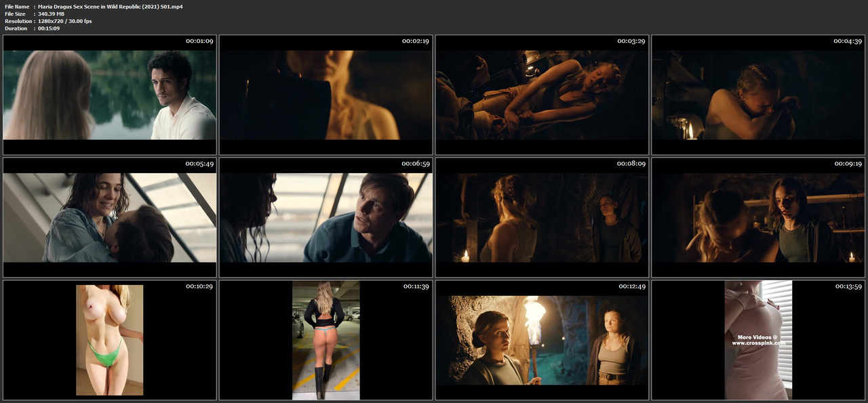The image size is (868, 403).
Task: Pick the thumbnail stamped 00:10:29
Action: (110, 340)
